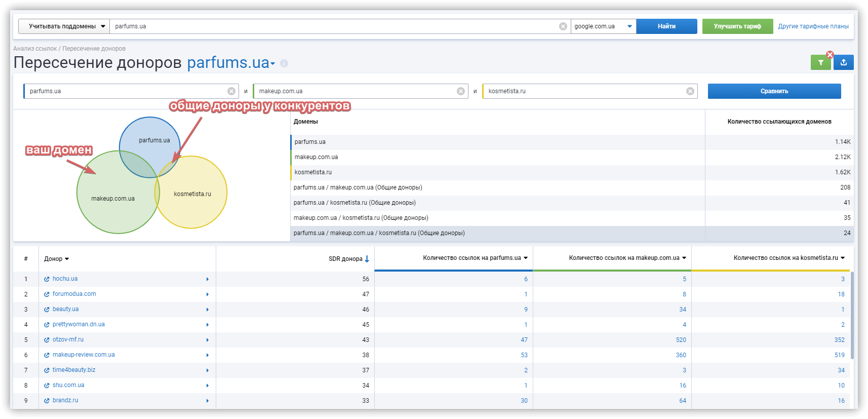
Task: Select parfums.ua row in domains table
Action: point(572,142)
